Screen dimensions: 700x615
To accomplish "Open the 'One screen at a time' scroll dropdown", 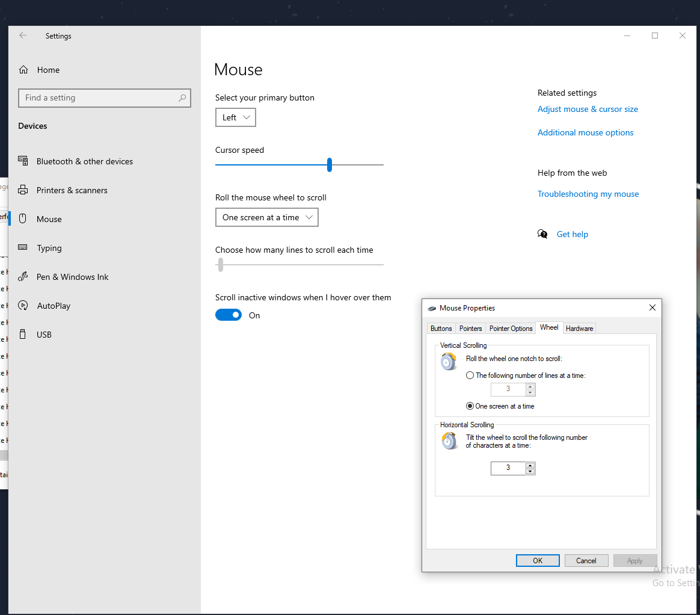I will (x=266, y=217).
